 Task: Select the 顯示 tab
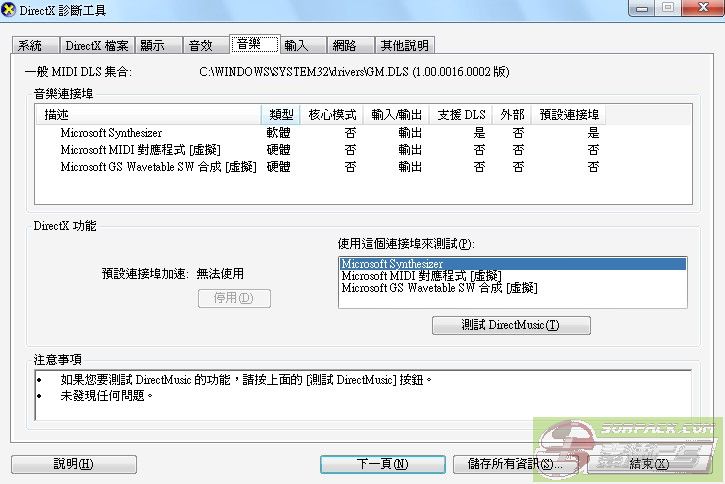[153, 45]
